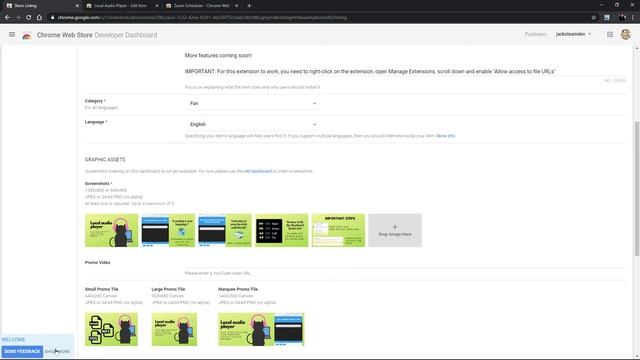Click the Drop image here upload box
The height and width of the screenshot is (360, 640).
395,230
